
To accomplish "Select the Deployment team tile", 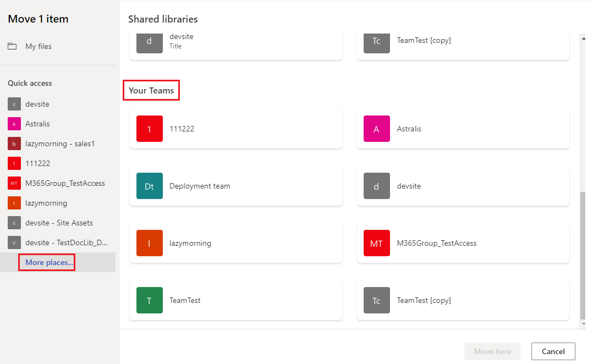I will click(x=235, y=186).
